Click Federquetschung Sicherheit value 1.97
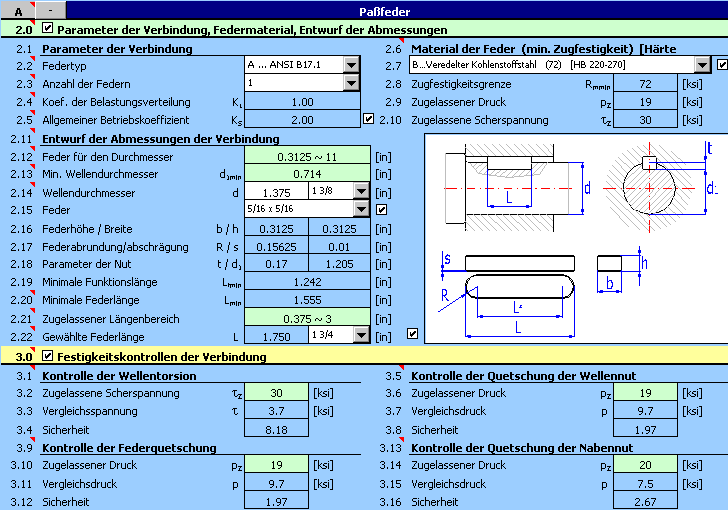 (x=276, y=502)
